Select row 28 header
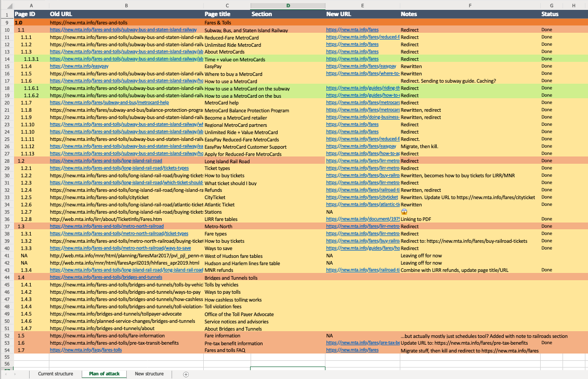Screen dimensions: 588x379 [x=7, y=161]
